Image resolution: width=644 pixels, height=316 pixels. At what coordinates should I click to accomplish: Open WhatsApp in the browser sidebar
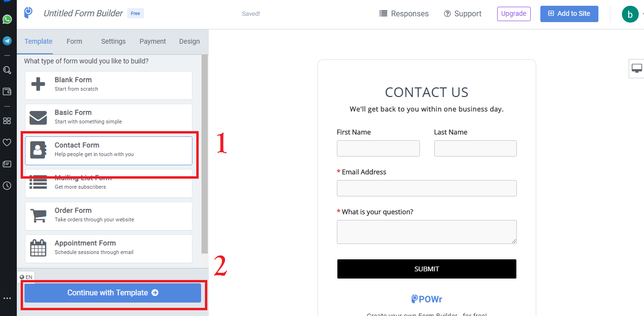(7, 19)
